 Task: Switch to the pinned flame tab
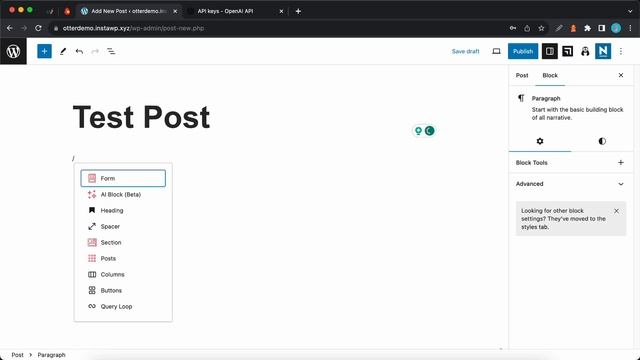[x=67, y=11]
